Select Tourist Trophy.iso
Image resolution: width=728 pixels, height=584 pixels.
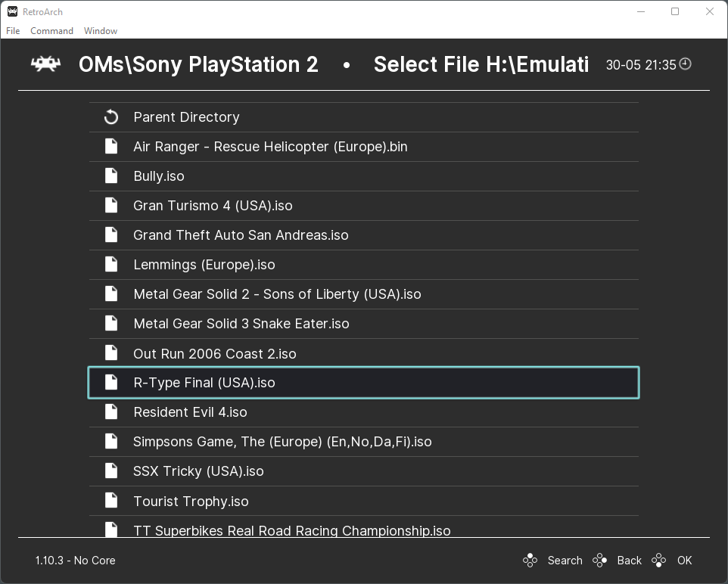tap(364, 501)
